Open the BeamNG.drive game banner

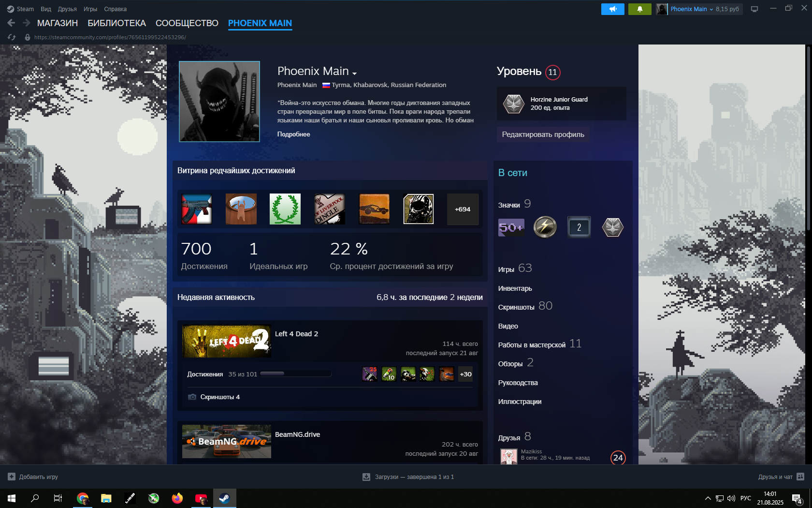point(227,442)
